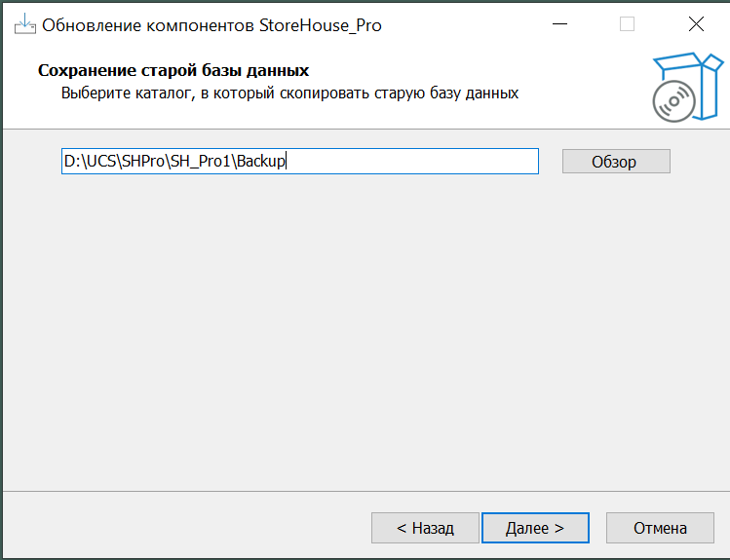Proceed by clicking Далее
730x560 pixels.
click(x=535, y=528)
